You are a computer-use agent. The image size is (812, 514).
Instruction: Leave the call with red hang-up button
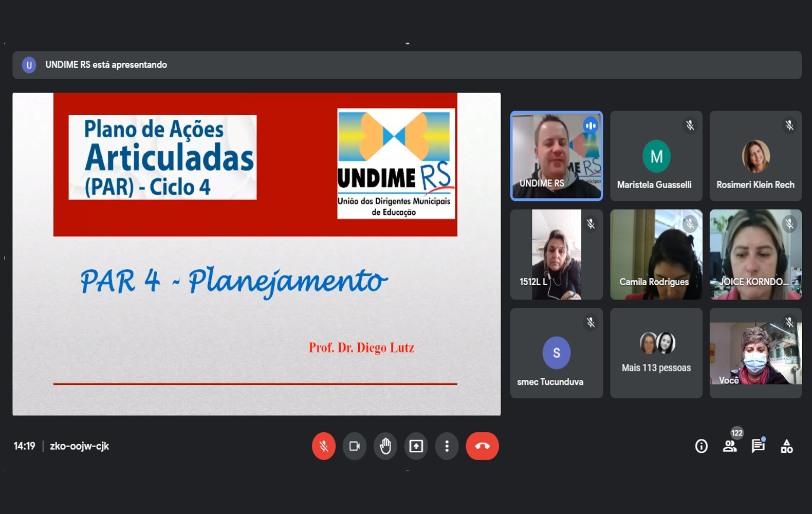(482, 446)
